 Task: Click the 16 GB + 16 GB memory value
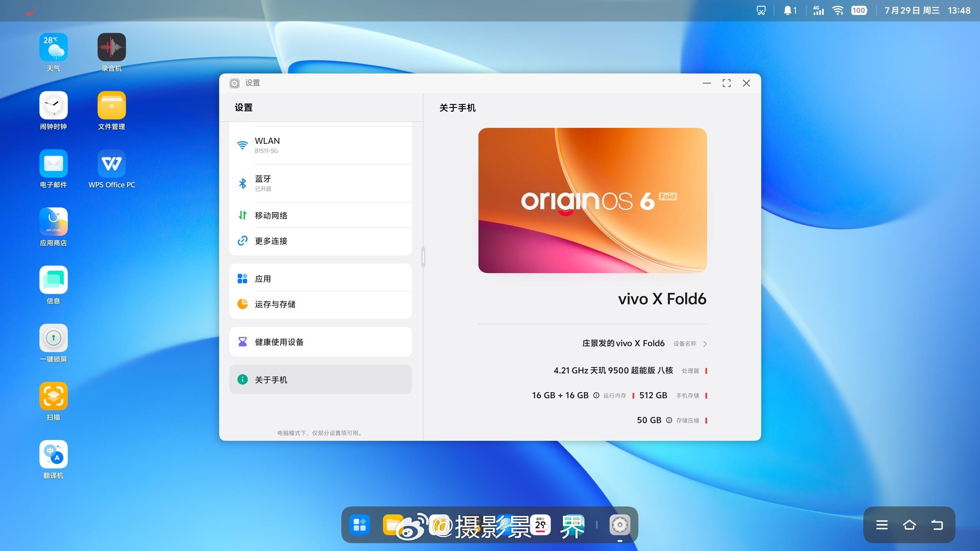tap(560, 396)
